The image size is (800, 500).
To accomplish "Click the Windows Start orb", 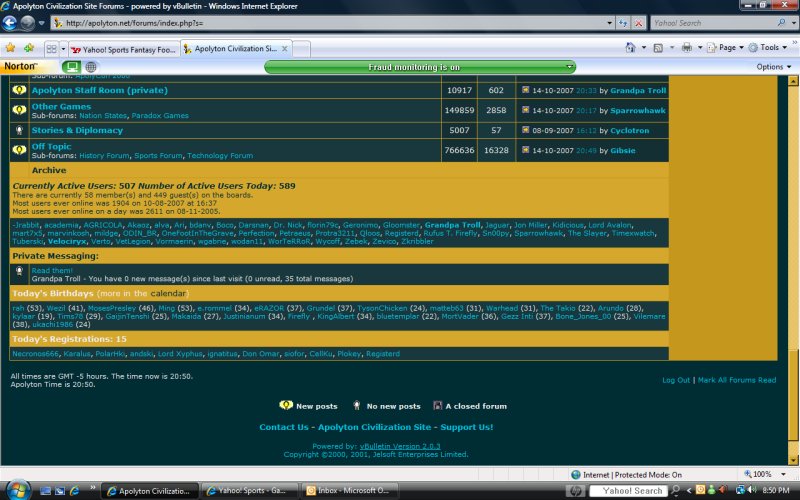I will point(17,490).
